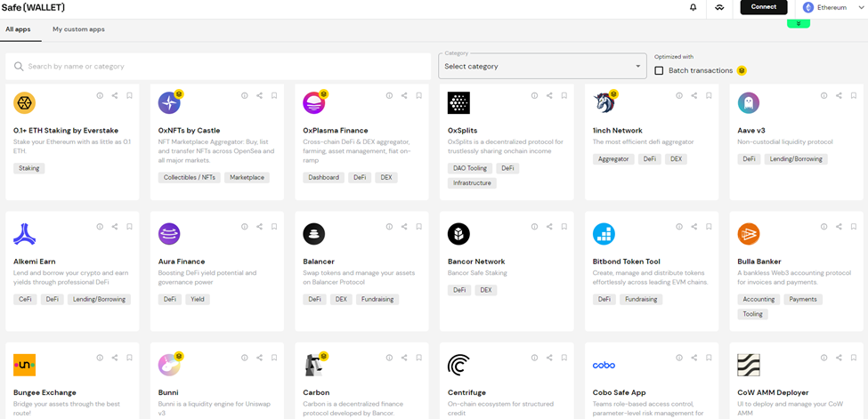868x419 pixels.
Task: Click the batch badge beside Batch transactions
Action: 742,71
